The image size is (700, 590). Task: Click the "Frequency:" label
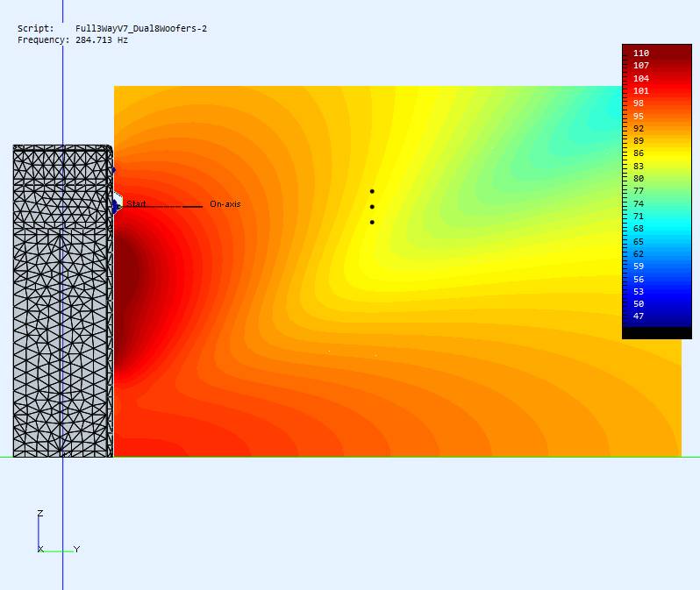tap(43, 40)
